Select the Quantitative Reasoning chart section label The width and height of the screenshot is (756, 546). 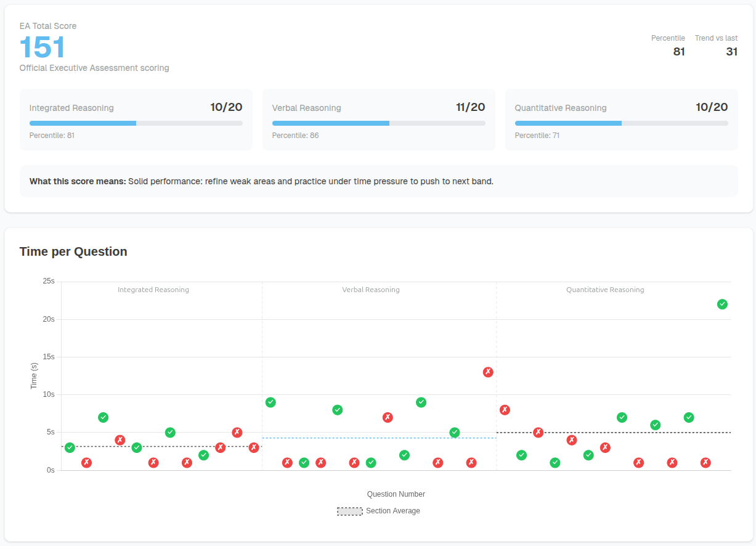point(604,289)
